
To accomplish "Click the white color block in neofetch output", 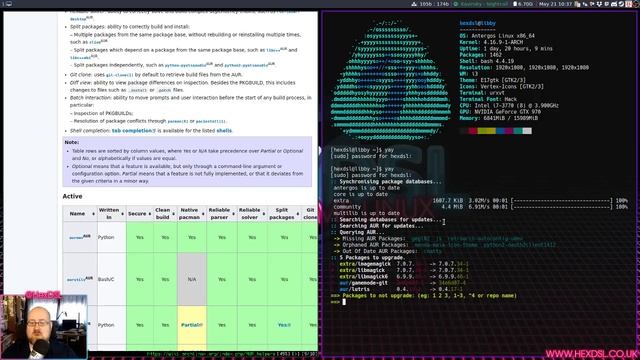I will click(527, 131).
